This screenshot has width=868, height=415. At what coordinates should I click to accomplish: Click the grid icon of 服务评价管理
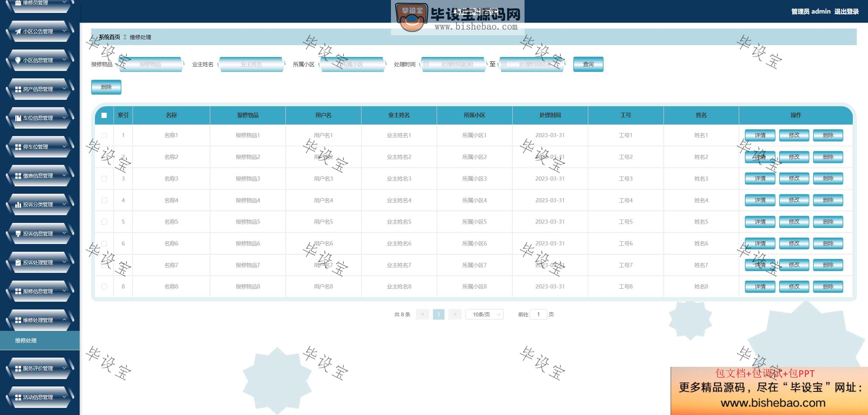(18, 368)
